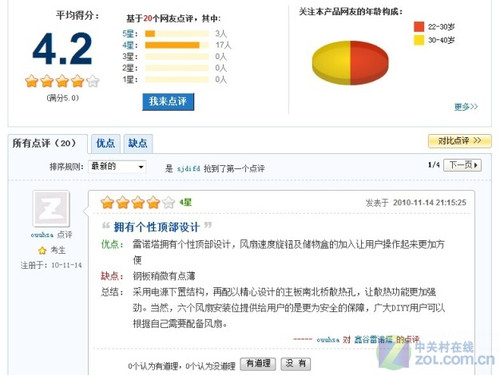Click the 我来点评 button
Viewport: 500px width, 375px height.
(168, 101)
